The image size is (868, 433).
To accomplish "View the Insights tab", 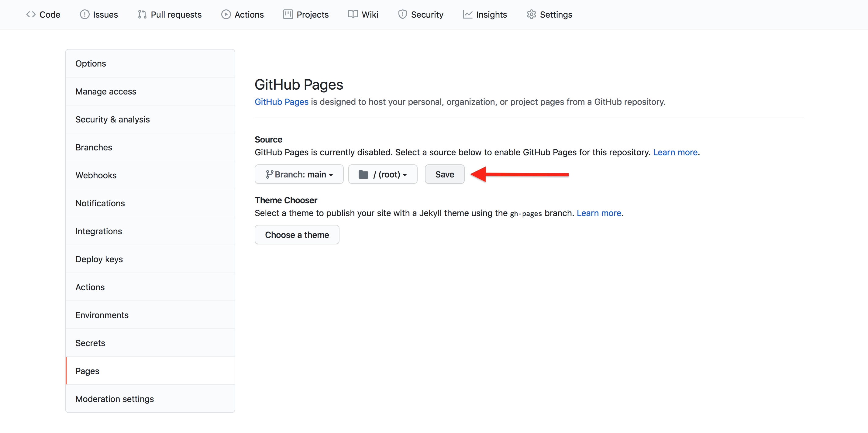I will coord(485,15).
